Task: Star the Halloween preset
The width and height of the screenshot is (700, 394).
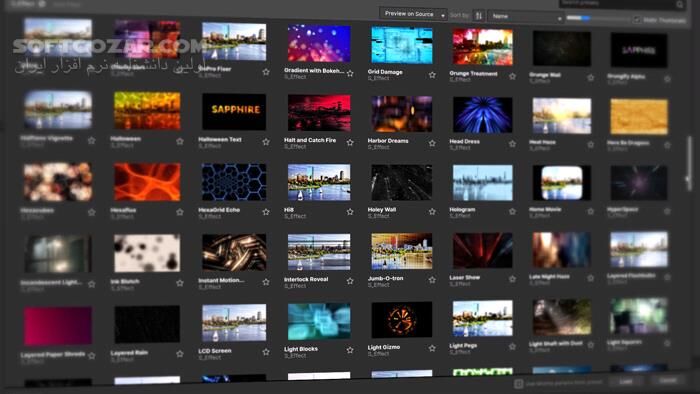Action: click(x=180, y=141)
